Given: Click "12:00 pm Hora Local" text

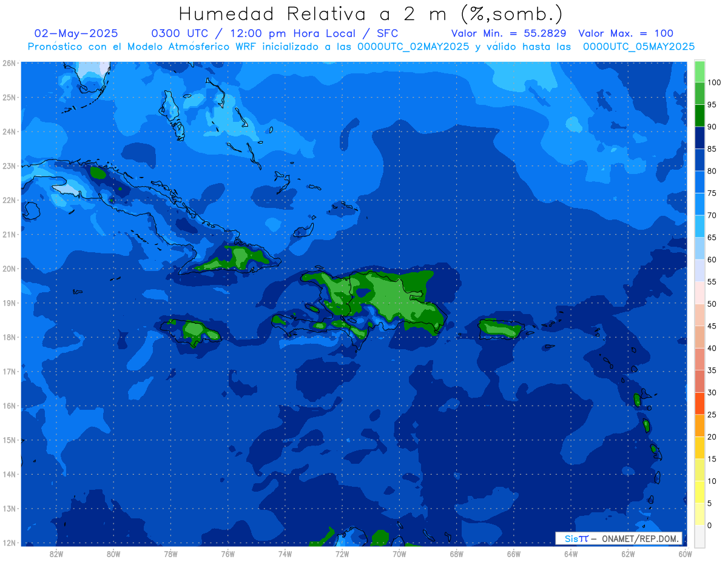Looking at the screenshot, I should (x=292, y=33).
